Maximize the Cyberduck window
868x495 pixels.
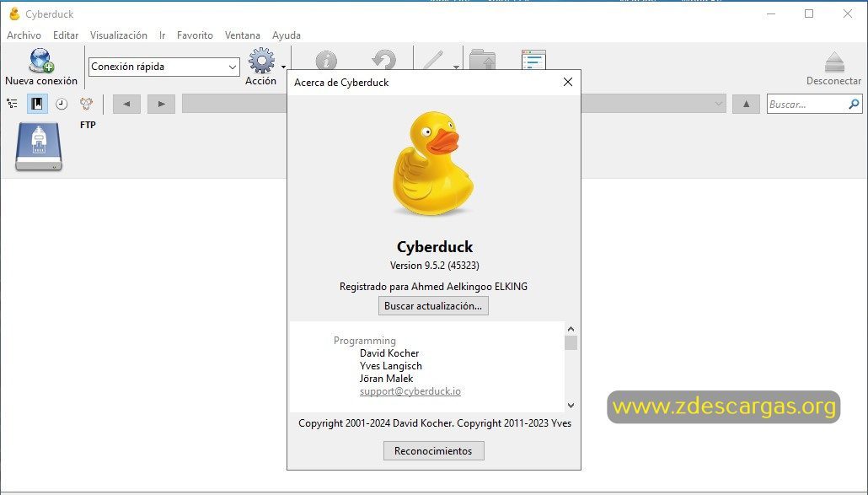809,13
